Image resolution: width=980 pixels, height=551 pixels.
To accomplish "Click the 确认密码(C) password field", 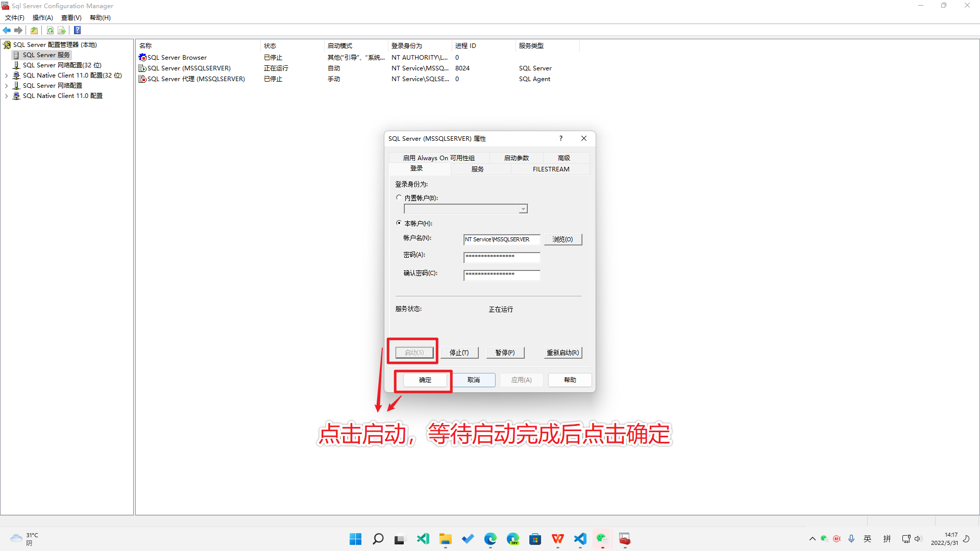I will point(502,275).
